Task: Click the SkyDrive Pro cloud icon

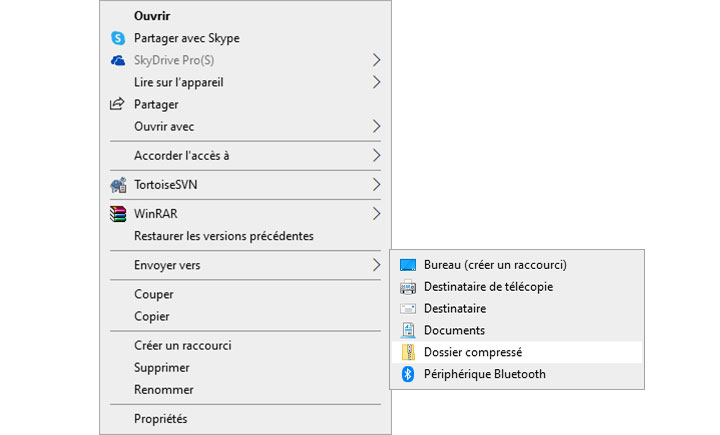Action: pyautogui.click(x=117, y=60)
